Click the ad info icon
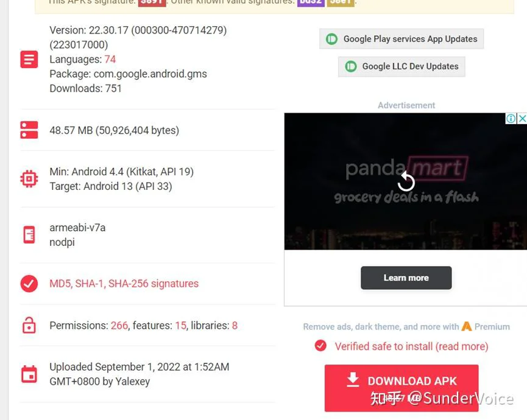This screenshot has height=420, width=527. click(x=511, y=119)
